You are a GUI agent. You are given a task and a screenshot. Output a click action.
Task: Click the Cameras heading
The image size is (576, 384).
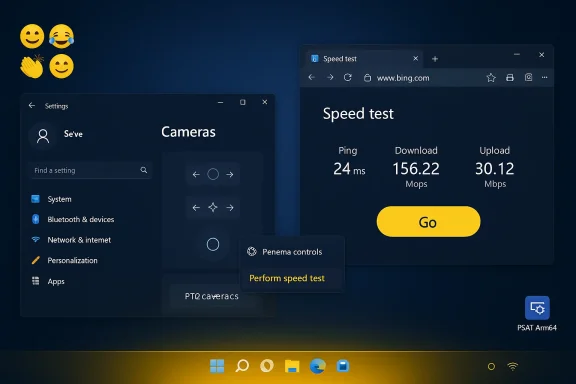coord(188,132)
